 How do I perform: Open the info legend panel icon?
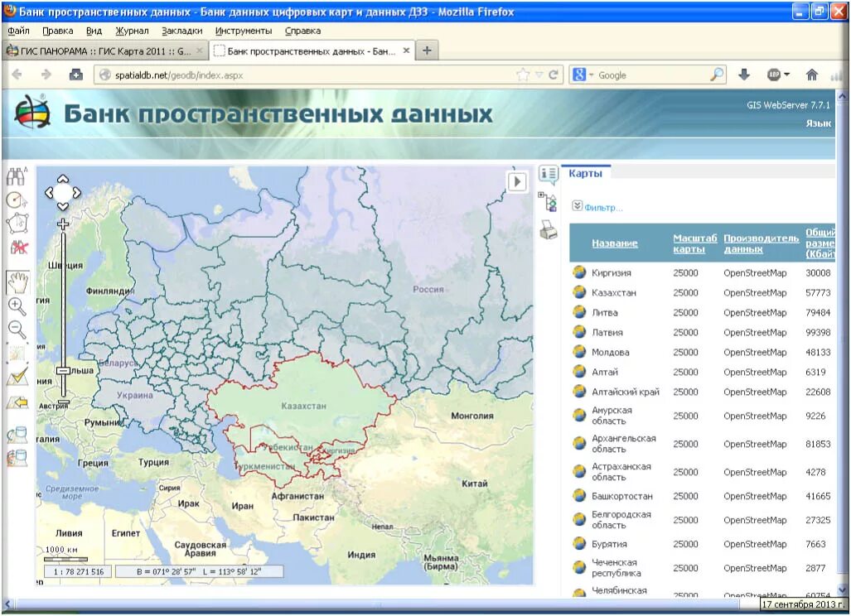(x=549, y=174)
